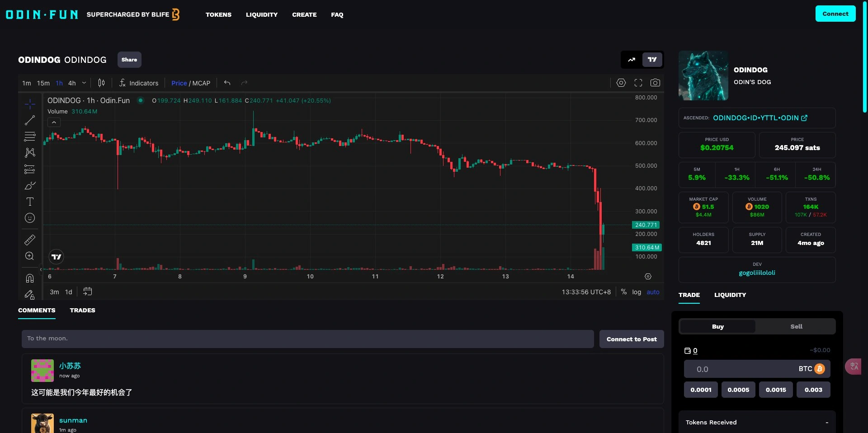
Task: Toggle lock all drawing tools
Action: 30,294
